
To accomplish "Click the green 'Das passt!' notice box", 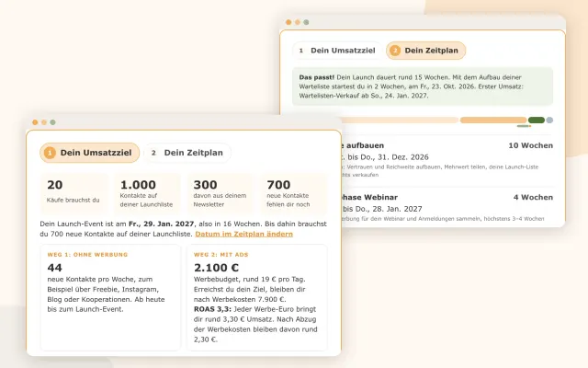I will [423, 86].
